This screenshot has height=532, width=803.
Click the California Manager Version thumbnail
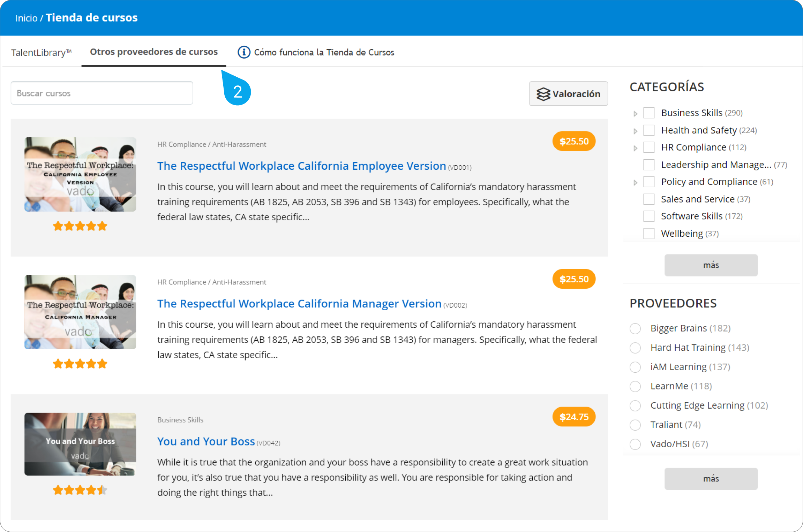80,312
